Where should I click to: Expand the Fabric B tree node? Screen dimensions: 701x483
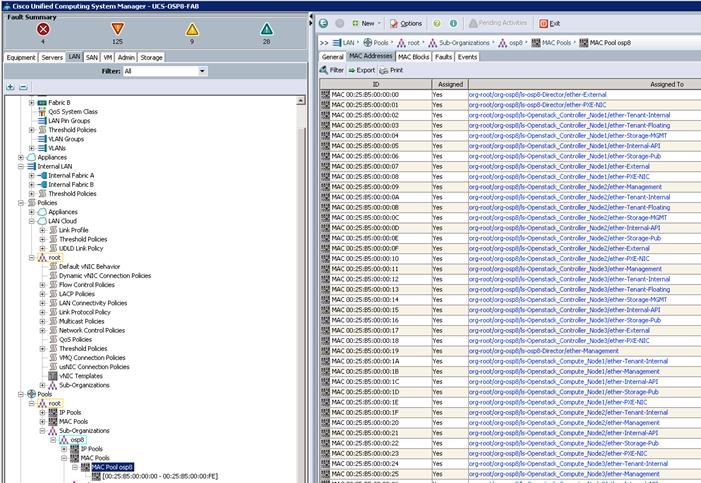(31, 102)
